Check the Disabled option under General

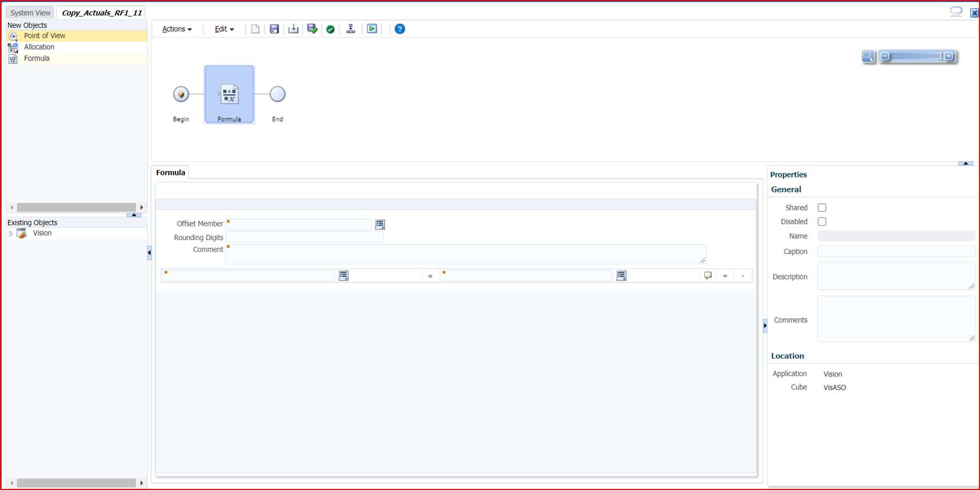pos(822,221)
